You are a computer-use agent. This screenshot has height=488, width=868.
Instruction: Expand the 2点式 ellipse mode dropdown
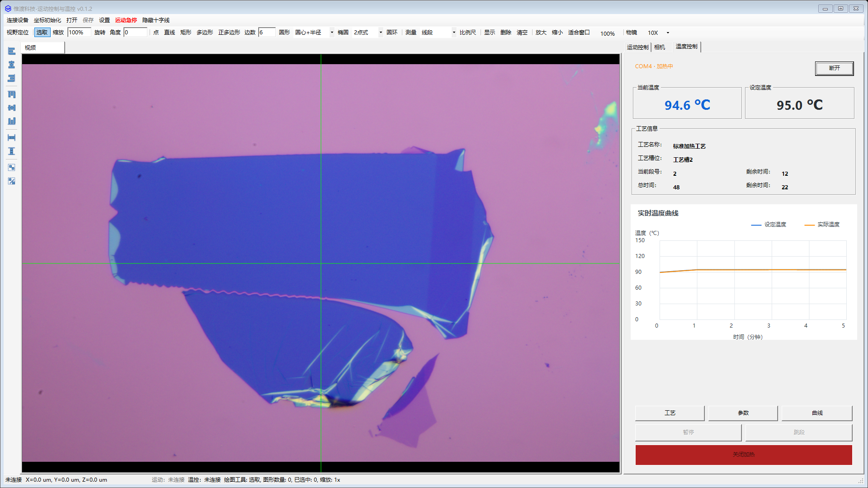point(381,33)
